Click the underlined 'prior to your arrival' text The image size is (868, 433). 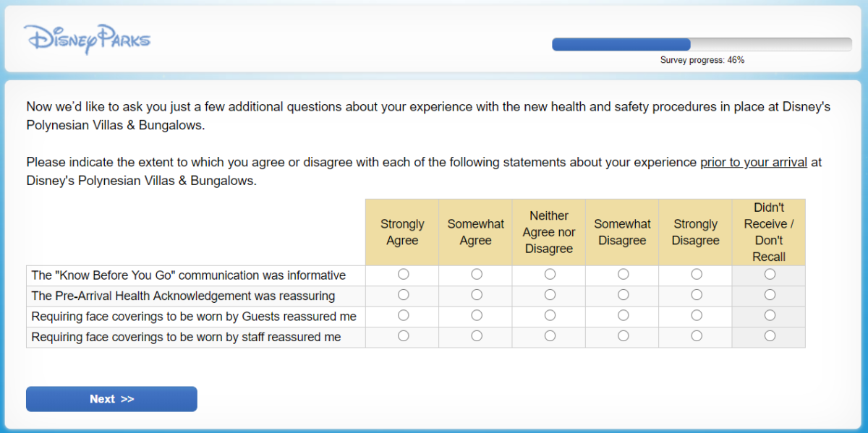pyautogui.click(x=753, y=163)
